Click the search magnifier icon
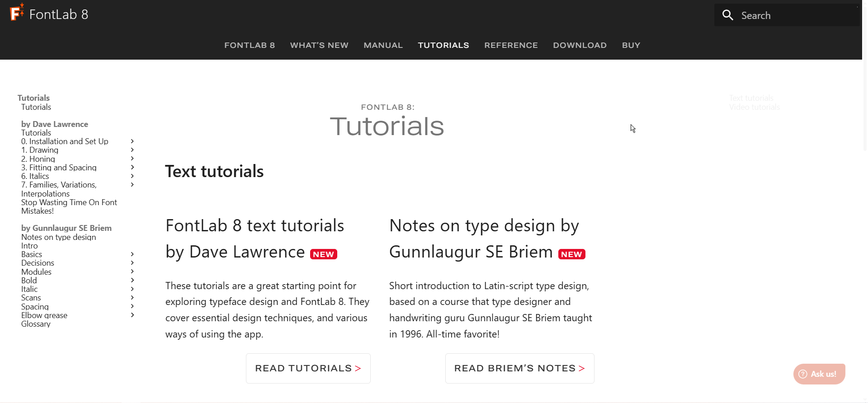 coord(727,15)
